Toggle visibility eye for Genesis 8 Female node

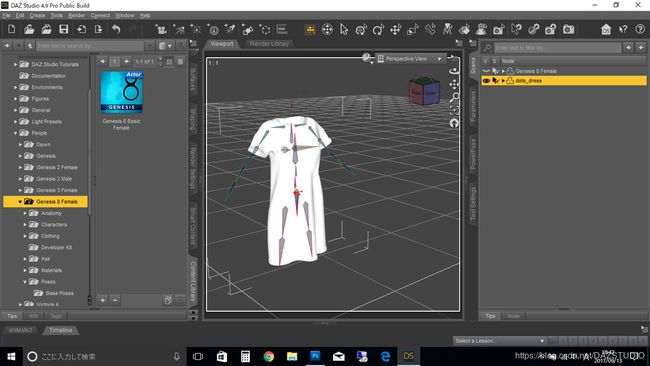[x=486, y=71]
